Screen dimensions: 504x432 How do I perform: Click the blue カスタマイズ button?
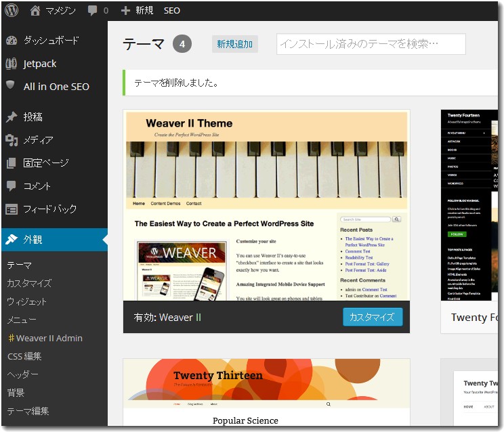point(373,317)
